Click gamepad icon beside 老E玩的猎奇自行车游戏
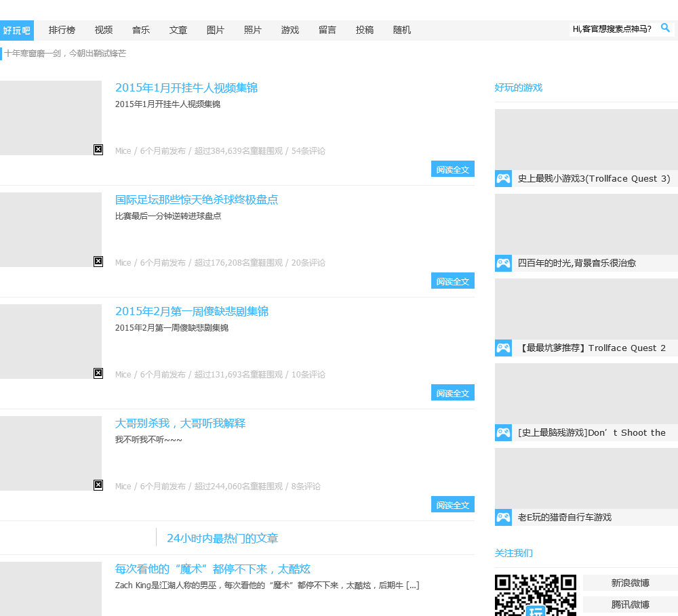The image size is (678, 616). coord(503,518)
